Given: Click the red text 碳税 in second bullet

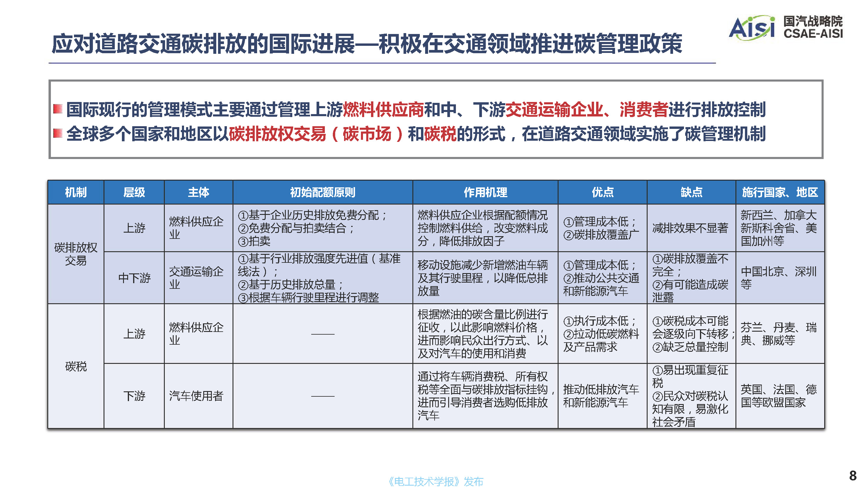Looking at the screenshot, I should 440,134.
